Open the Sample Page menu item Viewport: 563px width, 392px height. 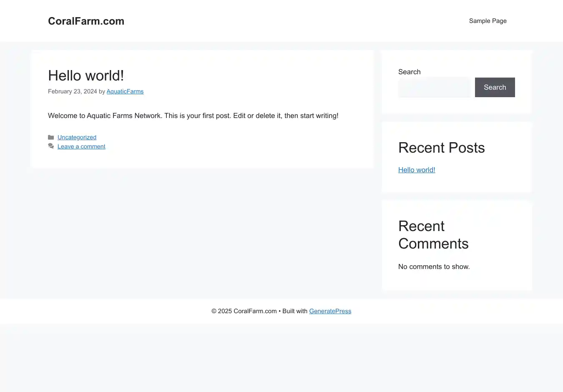coord(488,21)
